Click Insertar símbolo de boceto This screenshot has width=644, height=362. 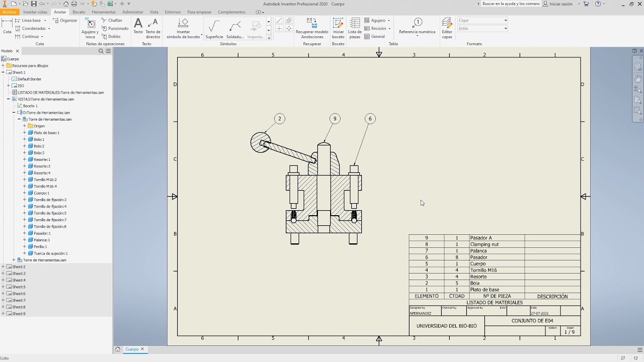[x=184, y=29]
